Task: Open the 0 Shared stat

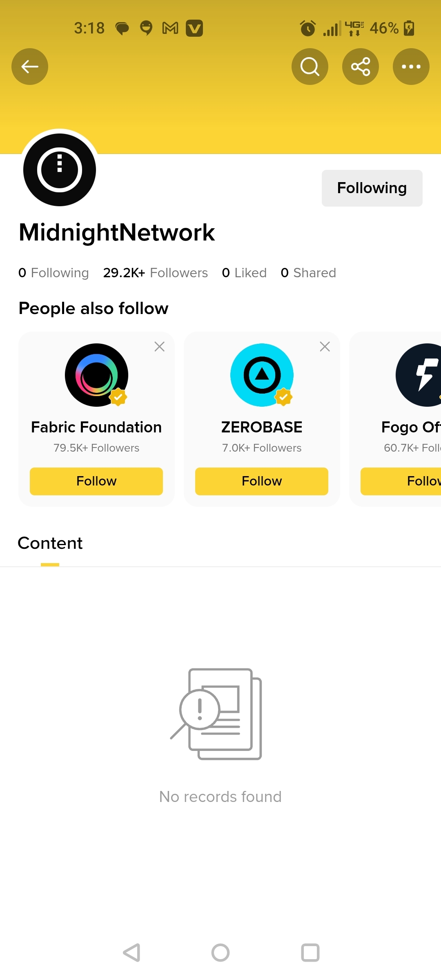Action: [308, 273]
